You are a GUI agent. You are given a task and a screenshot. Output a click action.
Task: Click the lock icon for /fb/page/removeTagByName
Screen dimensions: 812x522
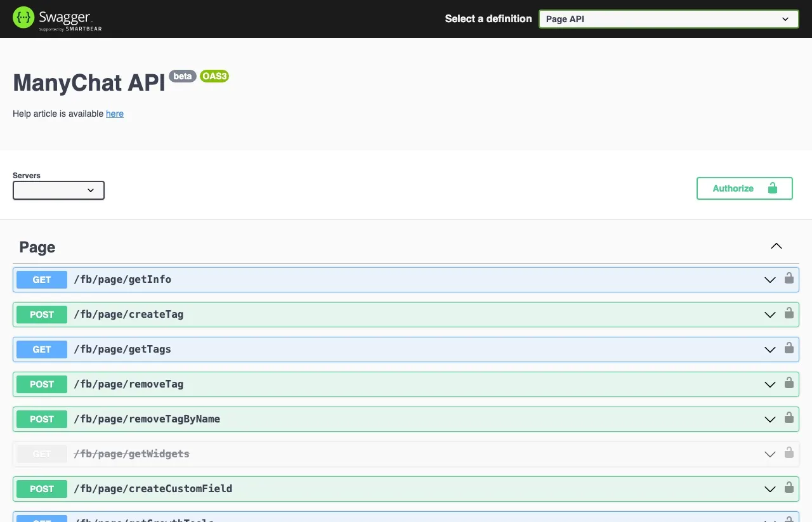tap(789, 418)
